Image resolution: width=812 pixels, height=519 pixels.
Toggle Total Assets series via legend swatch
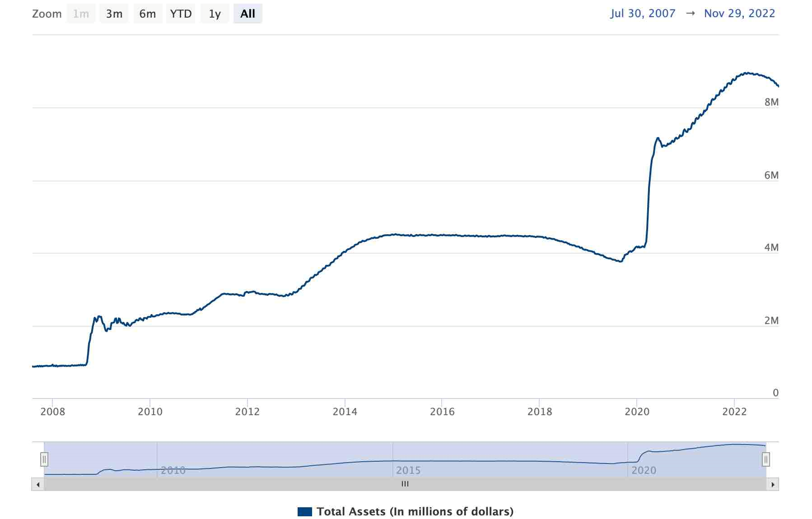(x=305, y=512)
